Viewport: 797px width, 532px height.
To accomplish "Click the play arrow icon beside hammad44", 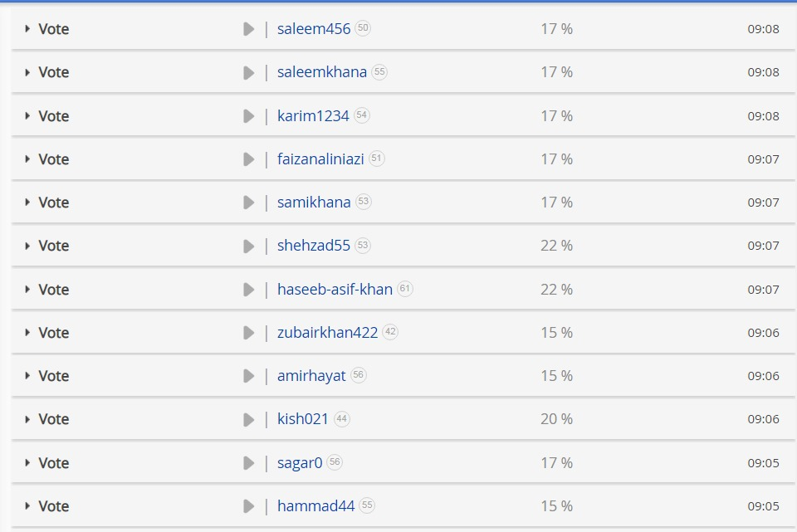I will (x=248, y=506).
